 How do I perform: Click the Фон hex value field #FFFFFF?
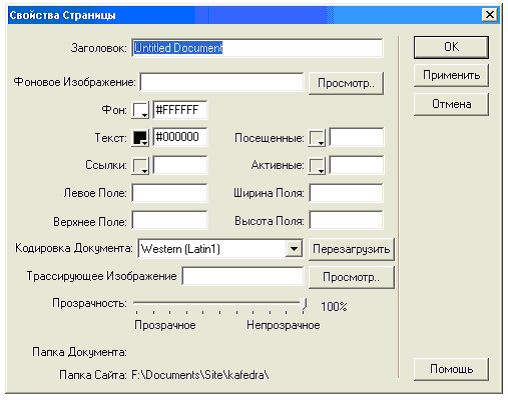180,110
